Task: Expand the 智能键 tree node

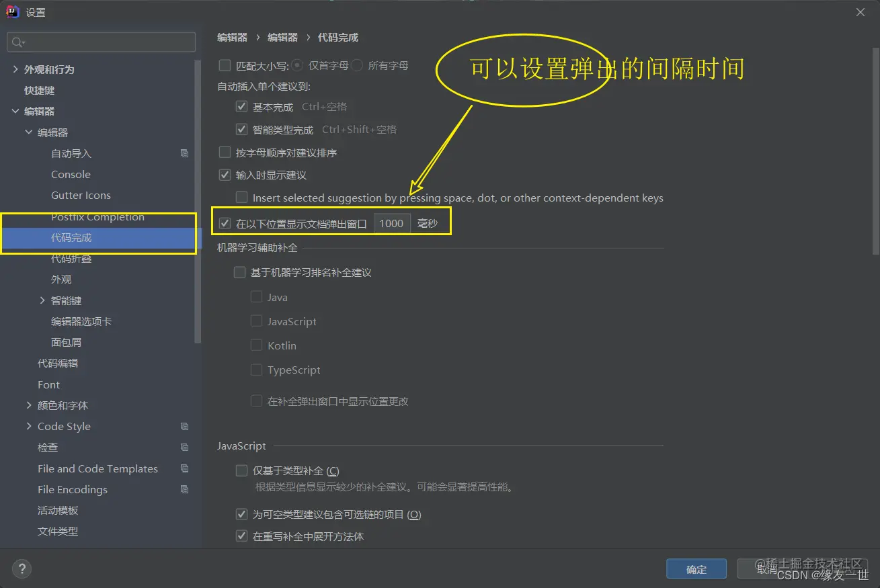Action: (42, 300)
